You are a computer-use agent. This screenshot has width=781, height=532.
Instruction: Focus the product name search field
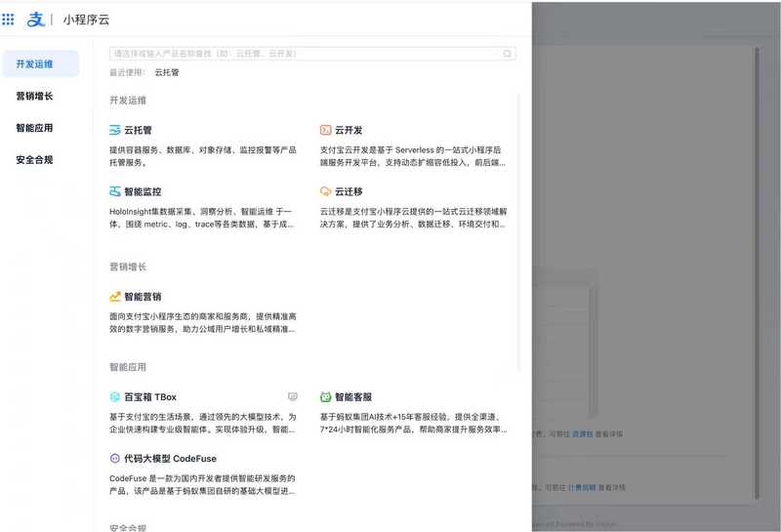(x=303, y=54)
